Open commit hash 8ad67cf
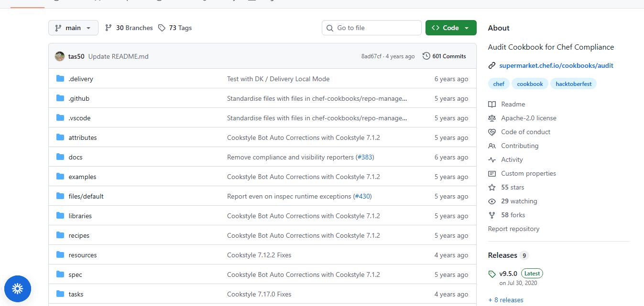 pos(371,56)
